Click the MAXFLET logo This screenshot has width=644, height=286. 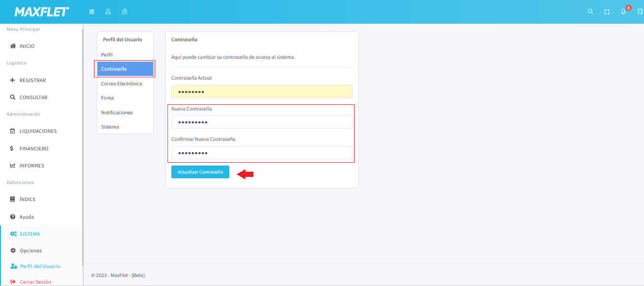coord(42,12)
